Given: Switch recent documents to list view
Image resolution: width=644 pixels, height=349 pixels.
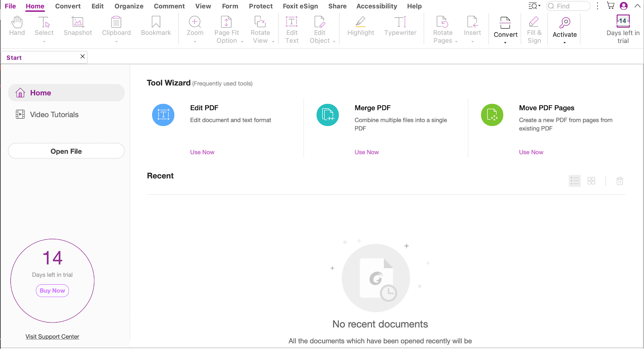Looking at the screenshot, I should coord(575,181).
